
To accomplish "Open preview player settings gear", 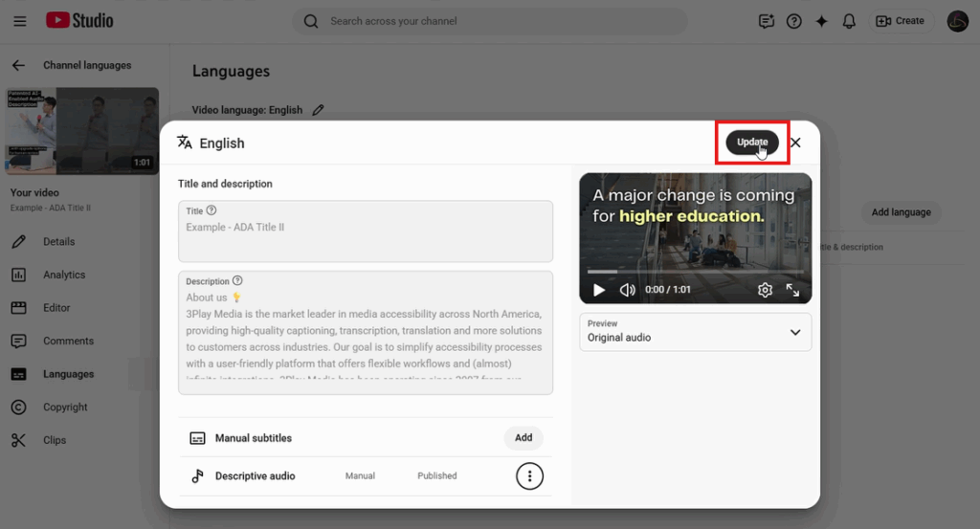I will coord(765,290).
